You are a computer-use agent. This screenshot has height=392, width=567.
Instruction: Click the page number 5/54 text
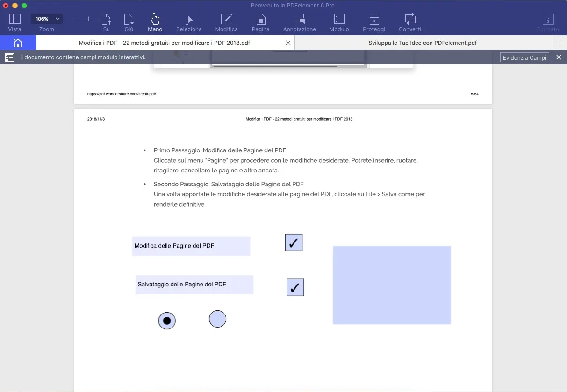474,94
